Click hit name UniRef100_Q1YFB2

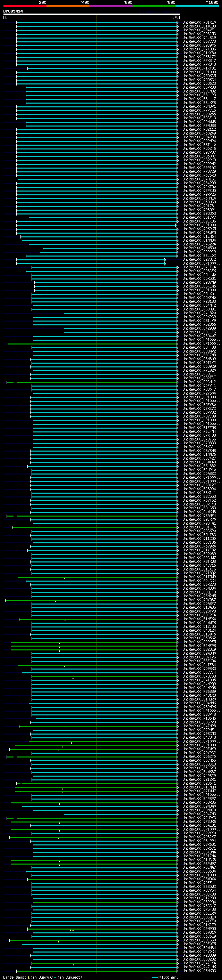click(199, 550)
